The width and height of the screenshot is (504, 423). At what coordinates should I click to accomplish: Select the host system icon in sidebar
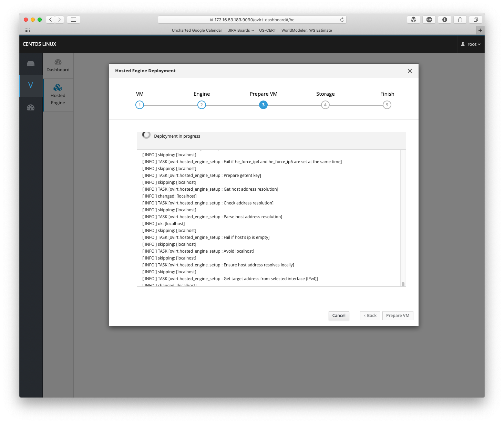click(31, 64)
